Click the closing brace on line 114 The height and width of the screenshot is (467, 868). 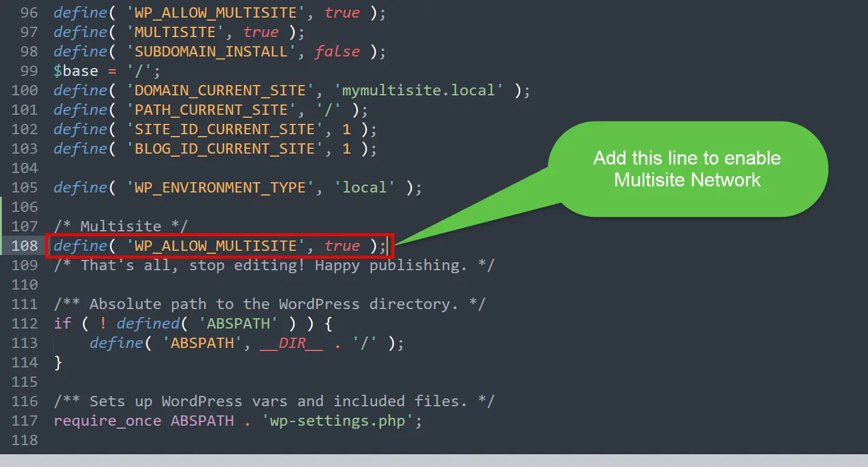(58, 362)
